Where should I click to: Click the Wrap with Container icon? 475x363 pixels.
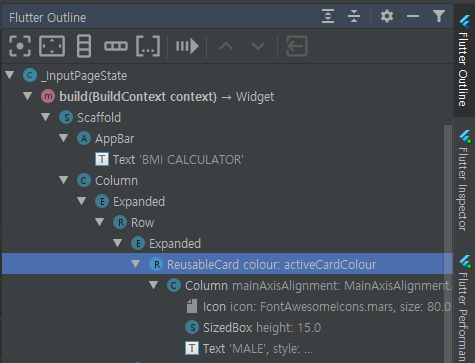click(148, 46)
